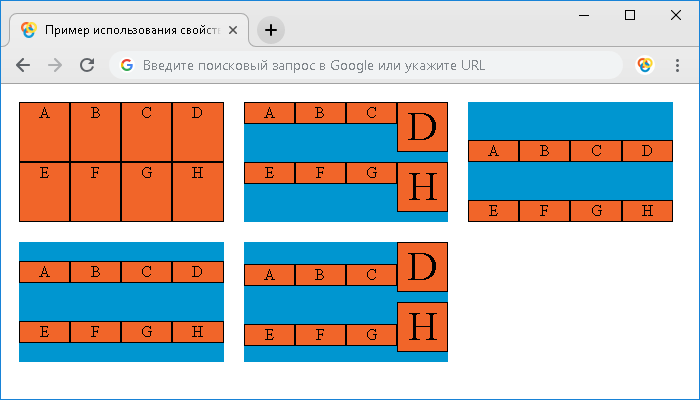Open the three-dot browser menu
This screenshot has height=400, width=700.
pos(677,65)
